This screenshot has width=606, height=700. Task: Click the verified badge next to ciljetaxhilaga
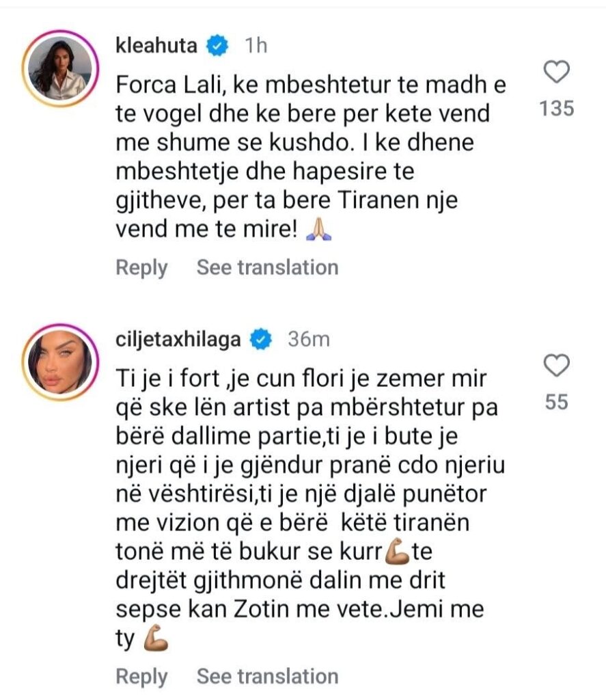pyautogui.click(x=262, y=339)
